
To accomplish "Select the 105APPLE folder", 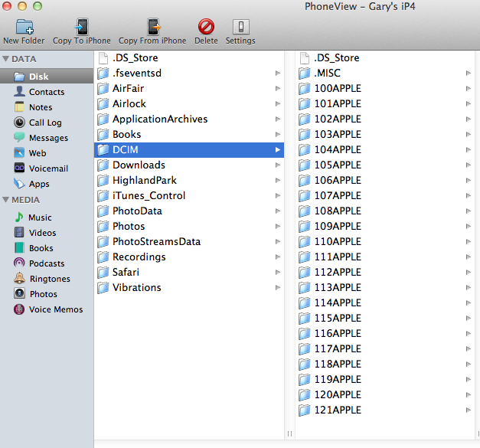I will point(385,165).
